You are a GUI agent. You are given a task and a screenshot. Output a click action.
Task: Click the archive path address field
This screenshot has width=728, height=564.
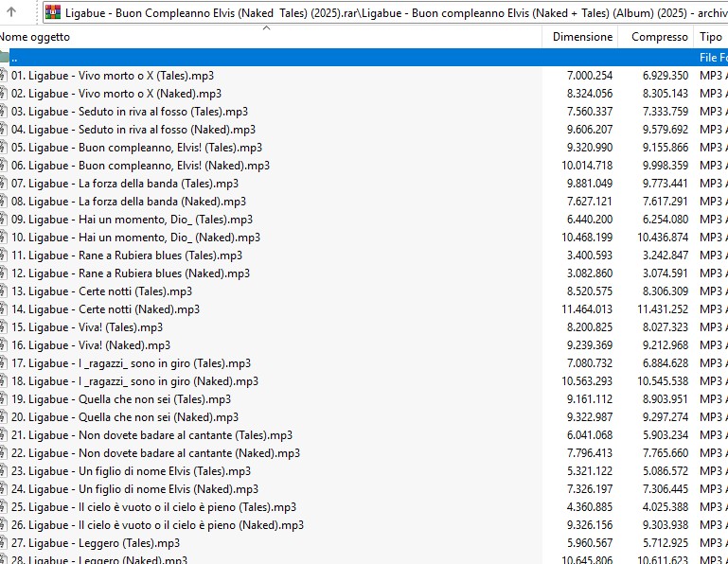pos(385,12)
